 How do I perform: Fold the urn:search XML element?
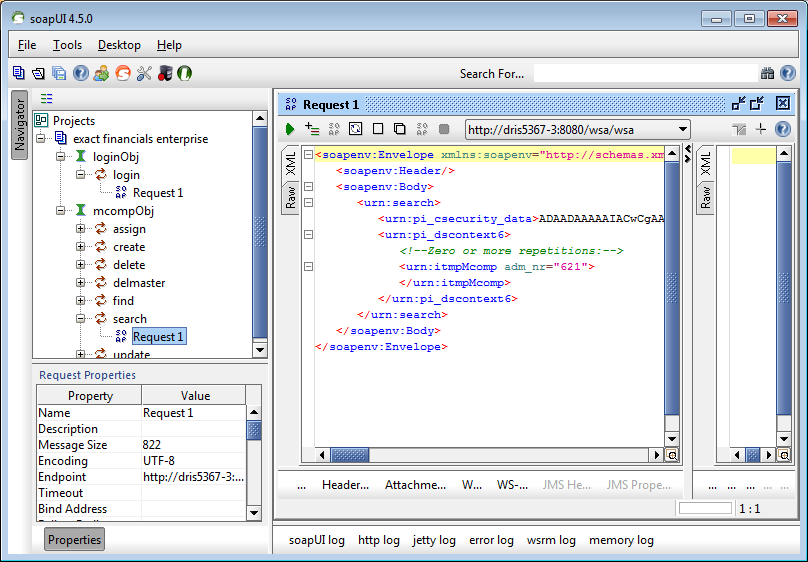point(308,202)
